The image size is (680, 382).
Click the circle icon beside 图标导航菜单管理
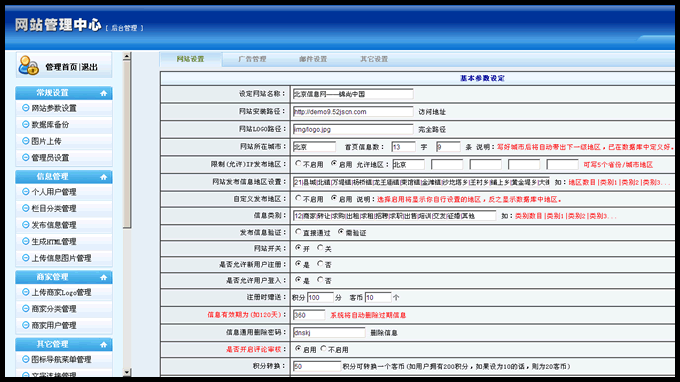coord(26,359)
